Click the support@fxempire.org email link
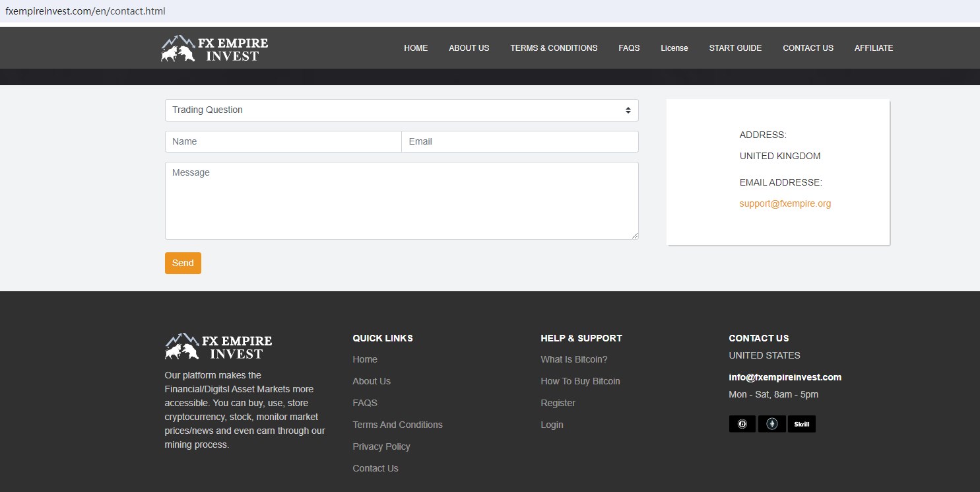 785,204
